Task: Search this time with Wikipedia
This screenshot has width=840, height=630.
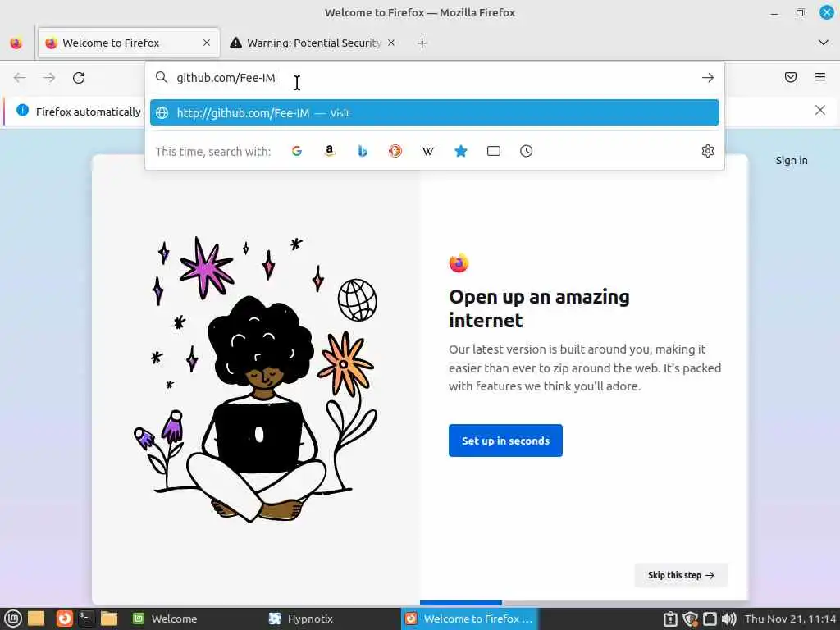Action: (x=427, y=151)
